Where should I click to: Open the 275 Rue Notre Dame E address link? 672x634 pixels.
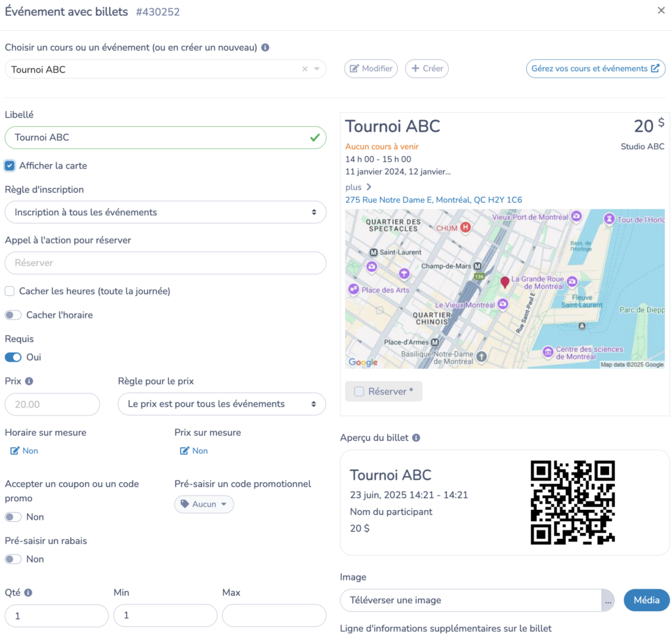click(434, 200)
